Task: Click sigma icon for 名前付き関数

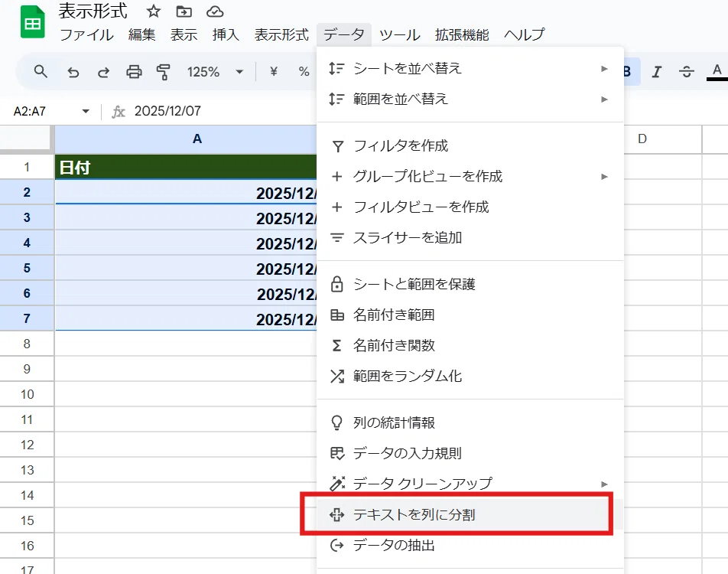Action: tap(337, 346)
